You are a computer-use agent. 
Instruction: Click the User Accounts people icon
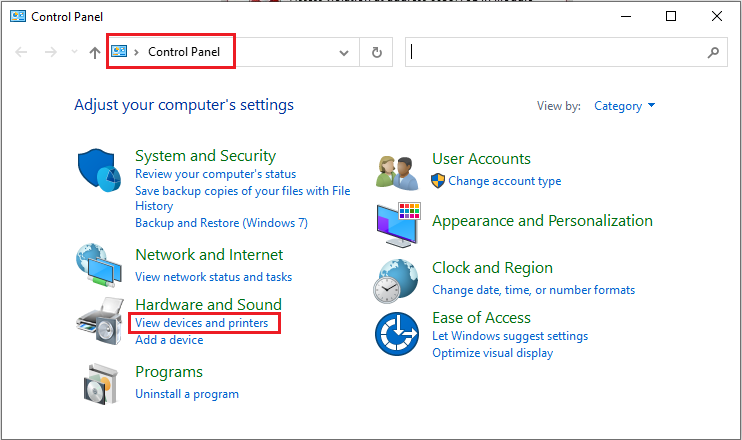[x=397, y=172]
